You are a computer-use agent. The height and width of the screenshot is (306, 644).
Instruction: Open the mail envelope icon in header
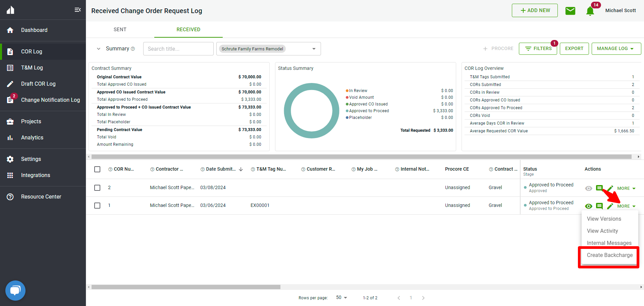click(570, 11)
